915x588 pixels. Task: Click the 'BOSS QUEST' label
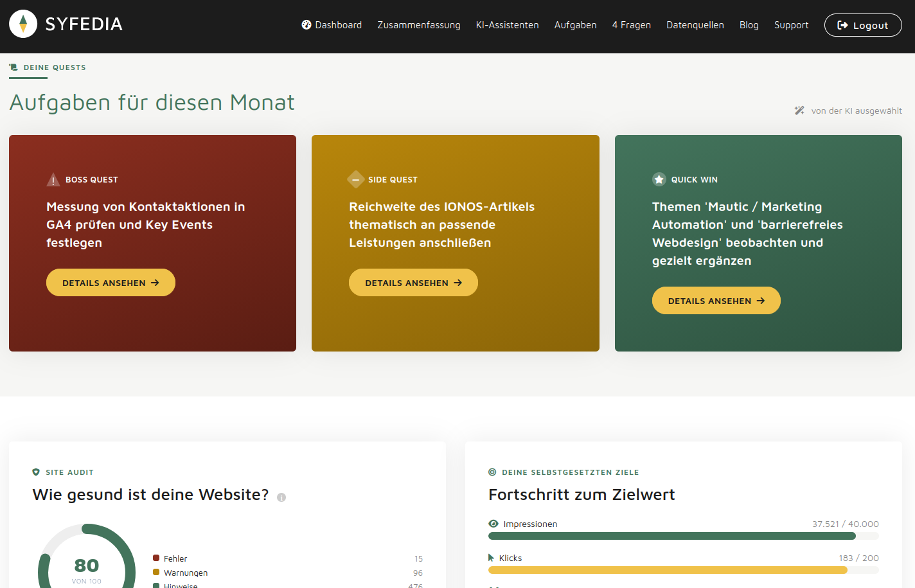pyautogui.click(x=92, y=180)
